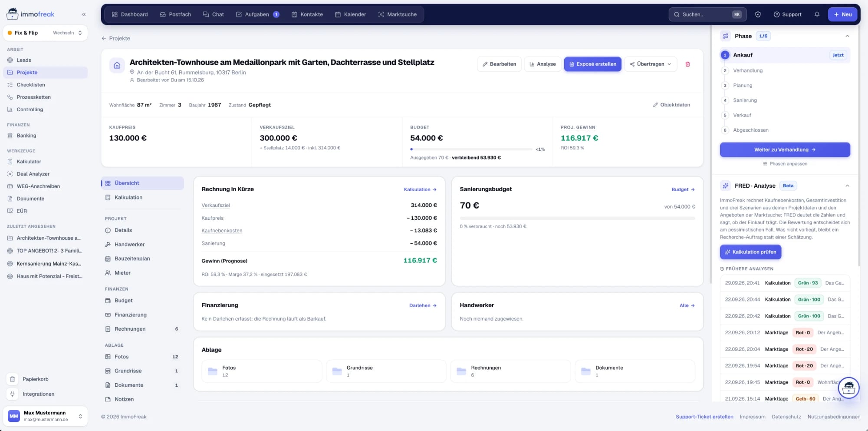Open the Rechnungen folder card
Viewport: 868px width, 431px height.
click(510, 371)
